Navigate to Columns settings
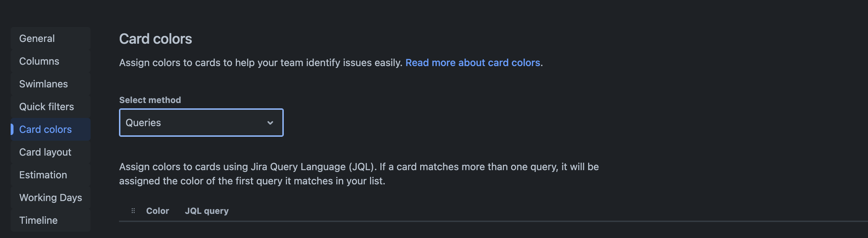Viewport: 868px width, 238px height. 39,61
